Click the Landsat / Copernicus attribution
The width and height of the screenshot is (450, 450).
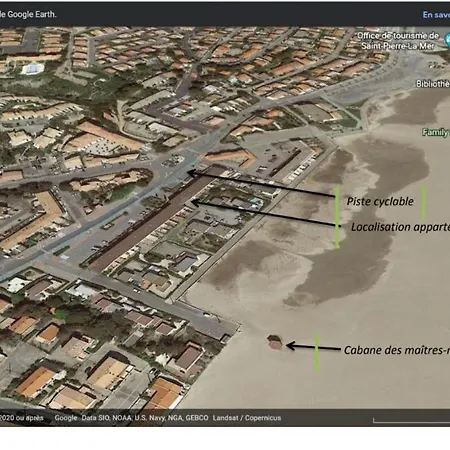point(247,418)
